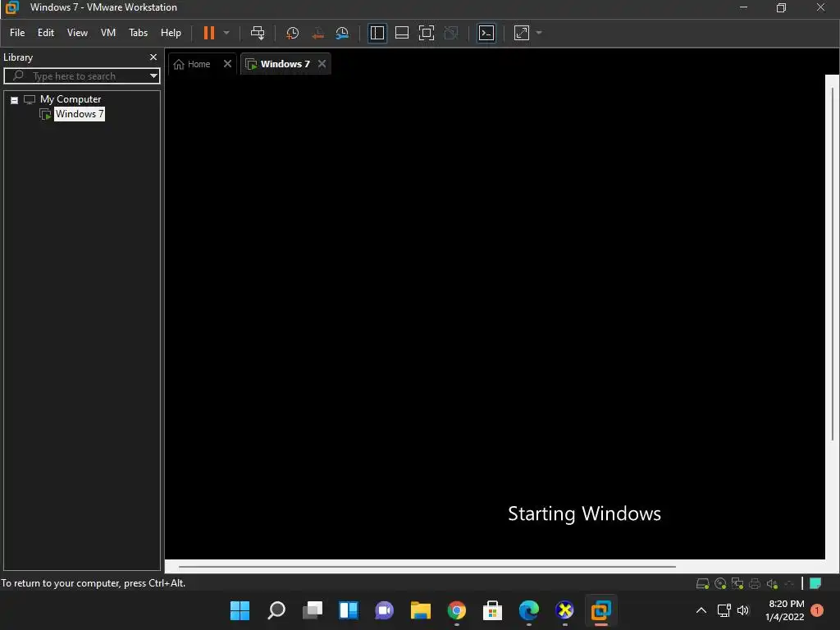Click the hard disk status icon
This screenshot has width=840, height=630.
tap(703, 584)
